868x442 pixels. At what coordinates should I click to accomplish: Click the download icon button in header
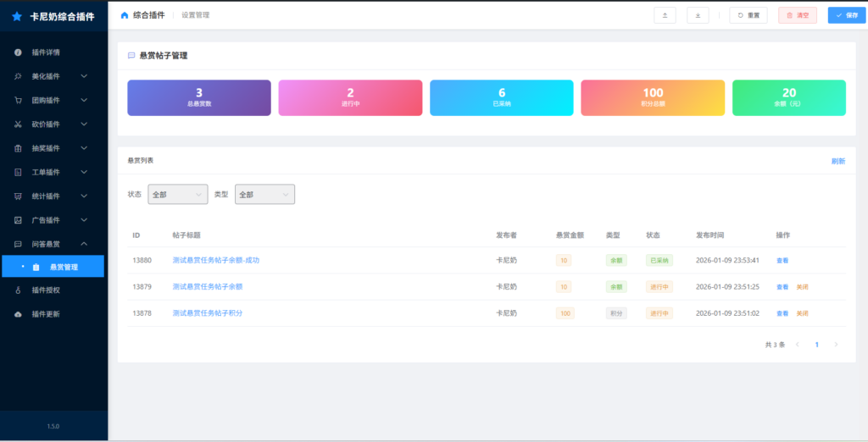(x=698, y=15)
